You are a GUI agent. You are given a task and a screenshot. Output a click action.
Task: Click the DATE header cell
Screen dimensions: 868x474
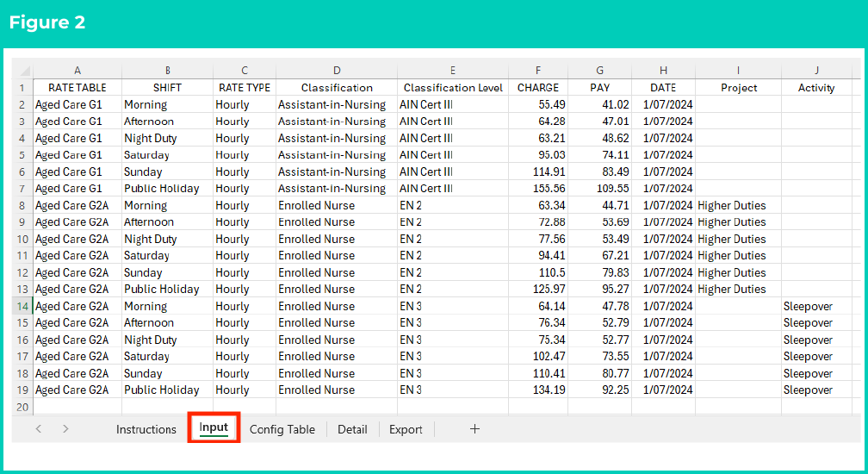pos(663,88)
